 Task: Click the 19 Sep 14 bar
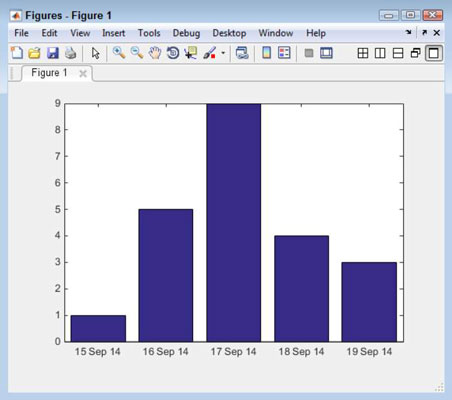369,302
